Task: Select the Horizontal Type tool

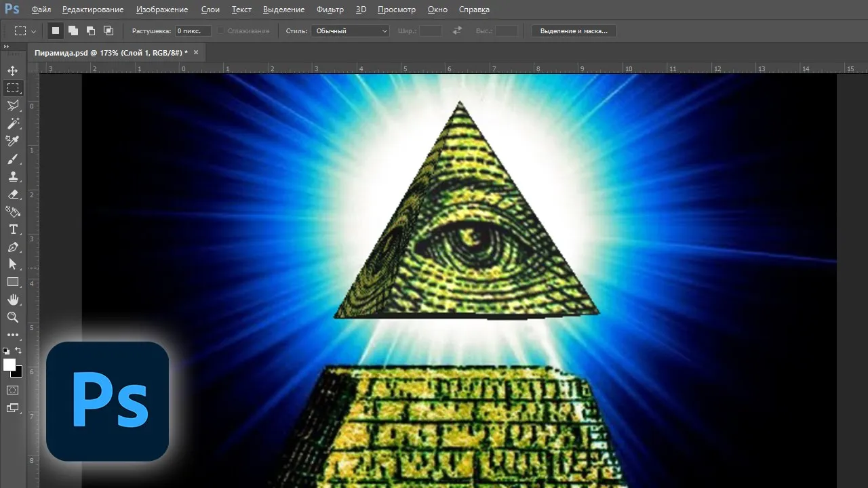Action: 13,229
